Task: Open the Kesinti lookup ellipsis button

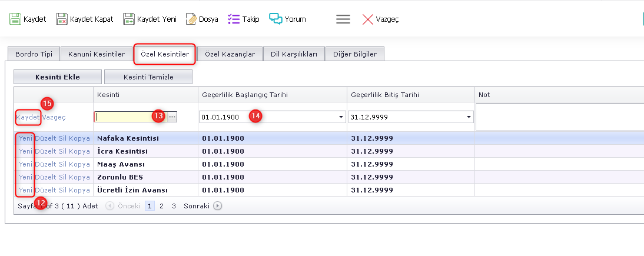Action: click(x=172, y=117)
